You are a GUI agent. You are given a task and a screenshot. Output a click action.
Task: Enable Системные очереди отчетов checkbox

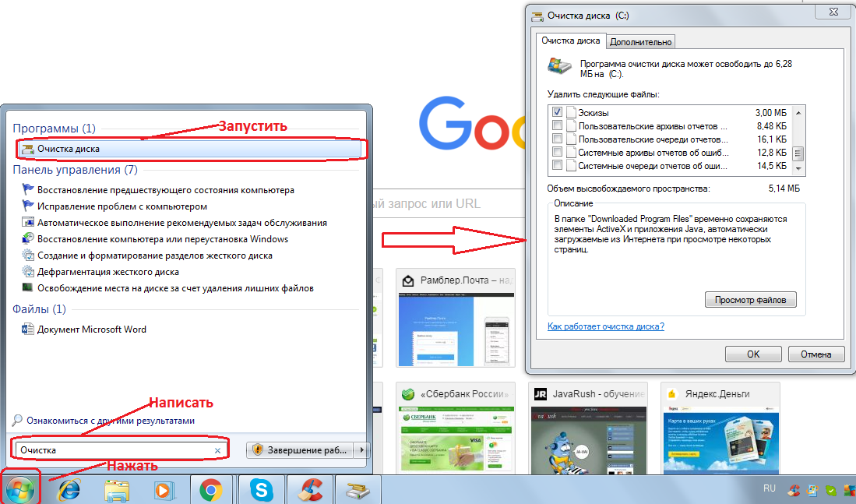pyautogui.click(x=557, y=166)
